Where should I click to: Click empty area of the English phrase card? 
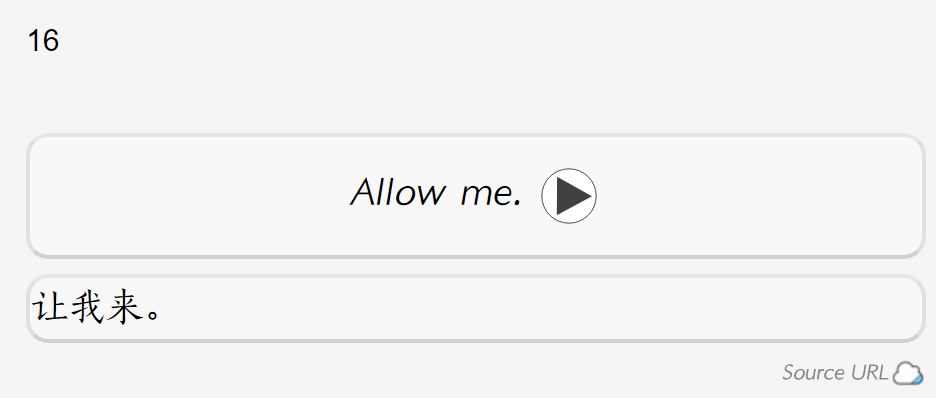coord(179,196)
